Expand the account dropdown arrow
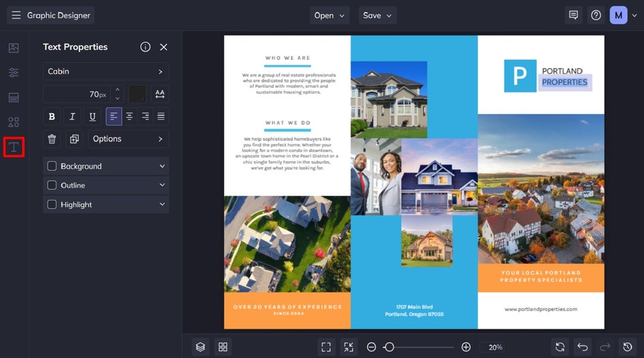Viewport: 644px width, 358px height. click(x=634, y=15)
